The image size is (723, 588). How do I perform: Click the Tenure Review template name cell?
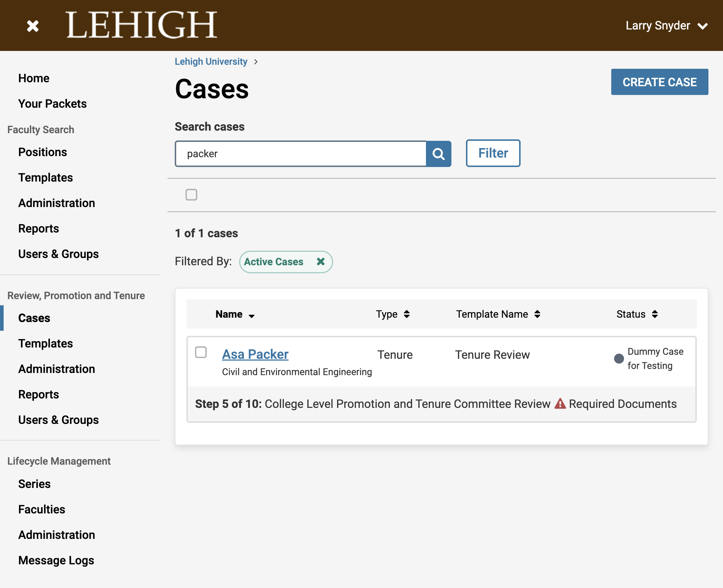492,355
